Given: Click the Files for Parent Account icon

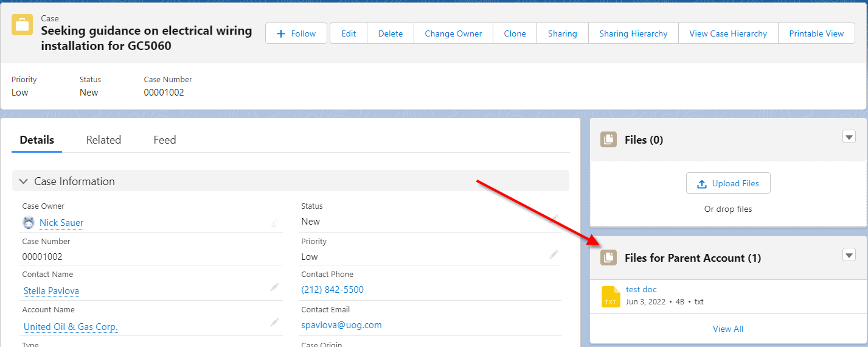Looking at the screenshot, I should click(x=608, y=258).
